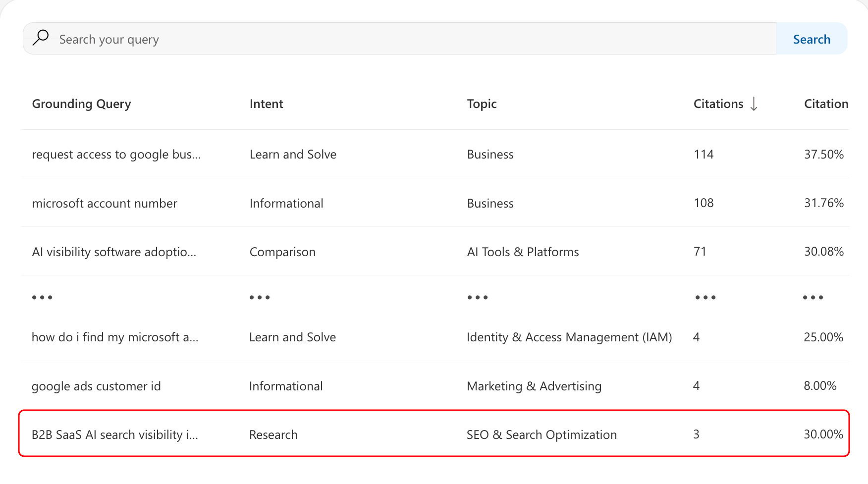868x484 pixels.
Task: Click the magnifying glass search icon
Action: [41, 38]
